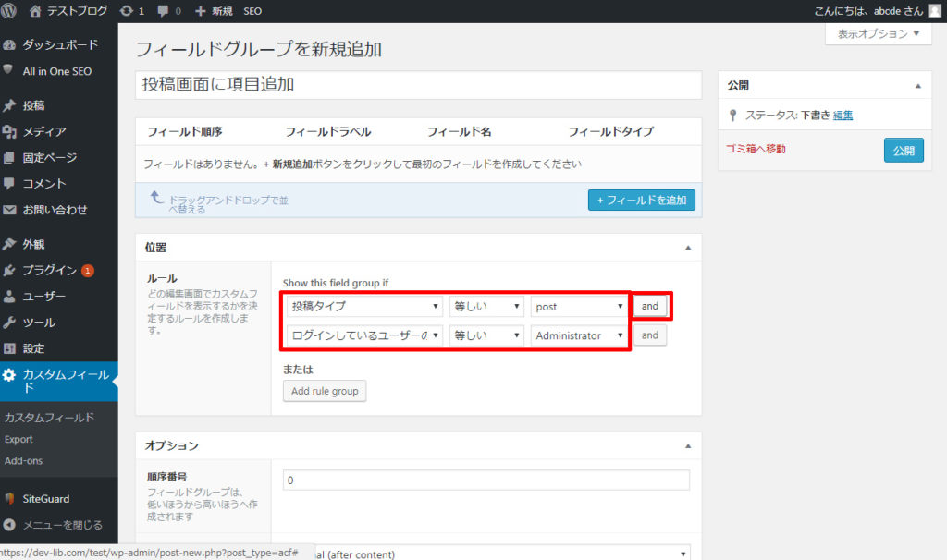Click the blue 公開 button
The width and height of the screenshot is (947, 560).
click(904, 150)
